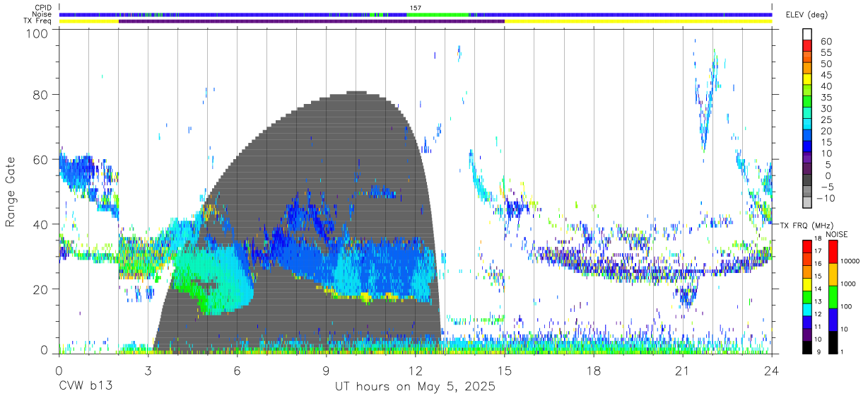Viewport: 868px width, 401px height.
Task: Select the ELEV (deg) colorbar title
Action: [x=805, y=15]
